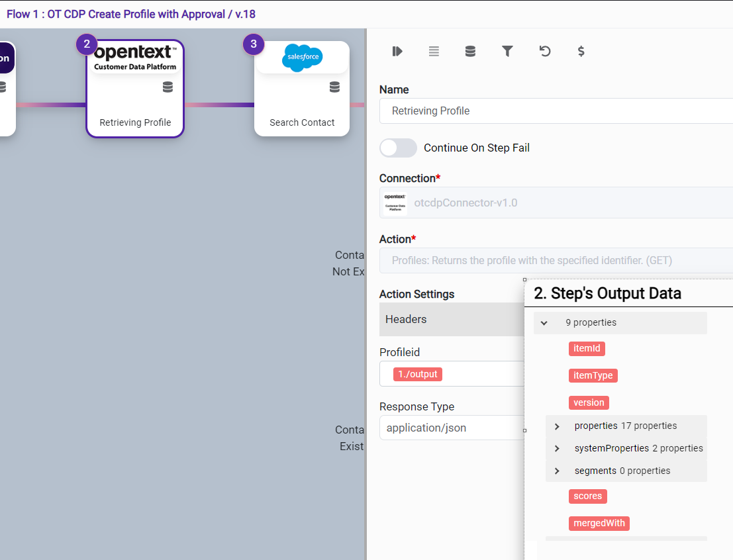This screenshot has width=733, height=560.
Task: Expand the properties 17 properties node
Action: pos(557,426)
